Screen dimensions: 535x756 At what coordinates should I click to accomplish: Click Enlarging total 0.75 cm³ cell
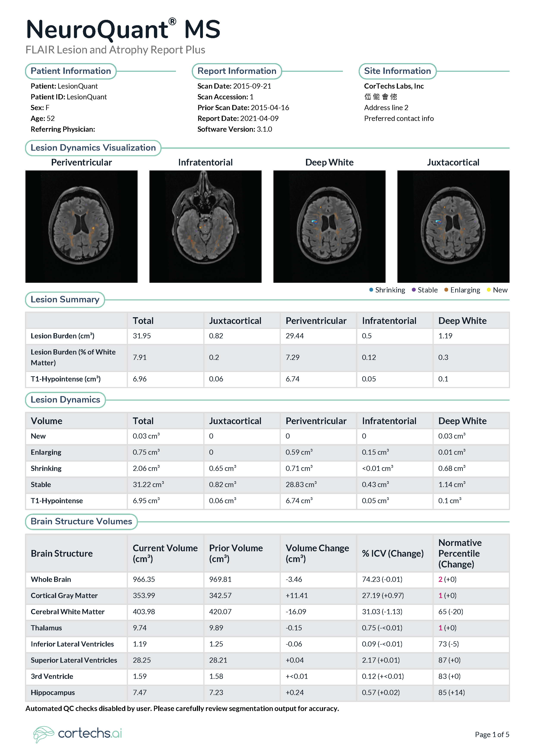coord(146,452)
